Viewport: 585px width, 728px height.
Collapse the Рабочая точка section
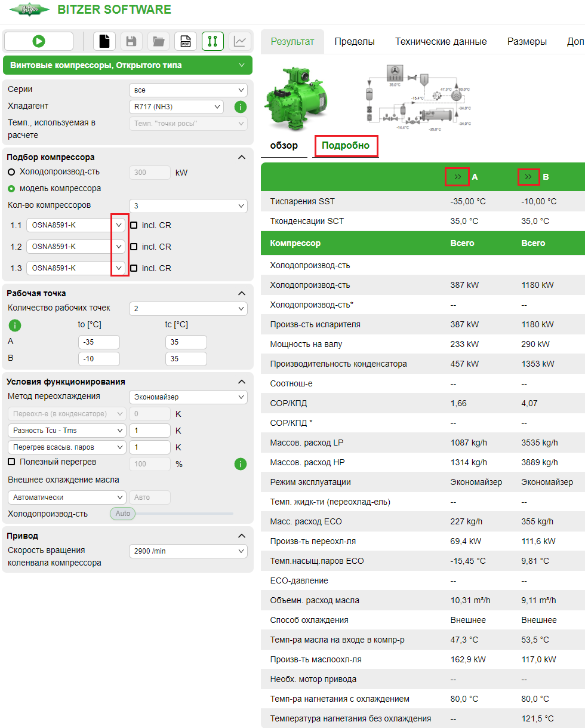coord(242,293)
